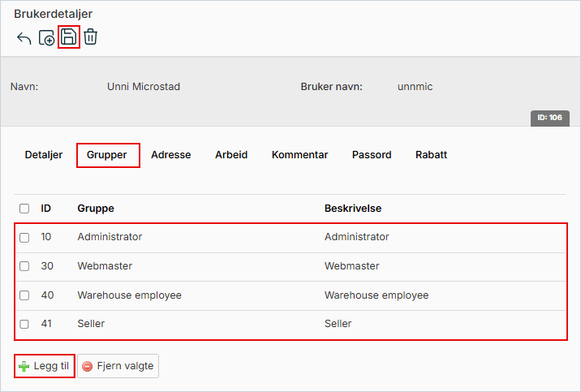581x392 pixels.
Task: Click the Fjern valgte button
Action: point(118,366)
